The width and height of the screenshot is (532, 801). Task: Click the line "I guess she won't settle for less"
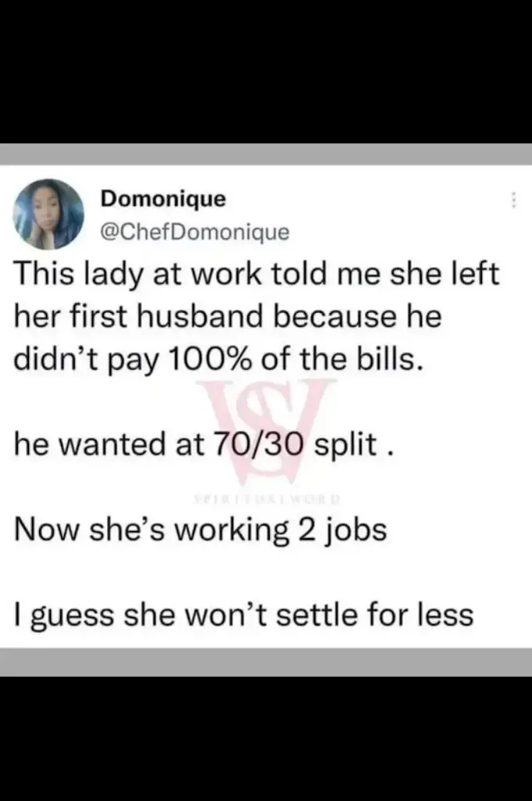tap(244, 614)
